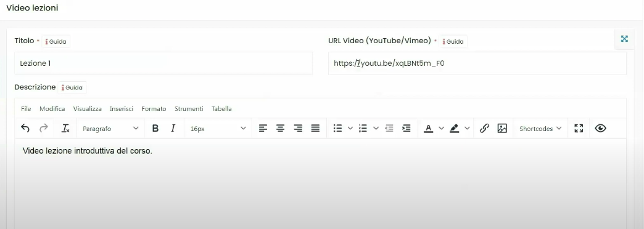This screenshot has width=644, height=229.
Task: Open the Guida button next to Titolo
Action: pyautogui.click(x=56, y=42)
